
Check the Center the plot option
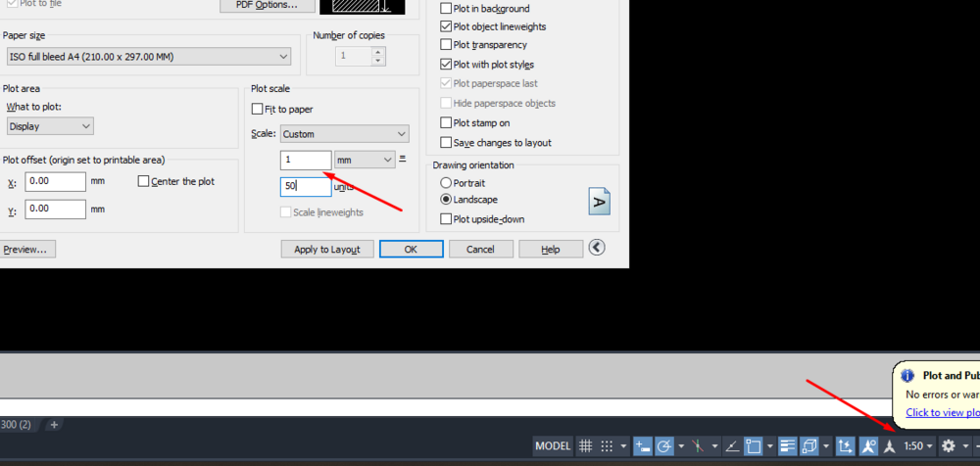(x=144, y=181)
